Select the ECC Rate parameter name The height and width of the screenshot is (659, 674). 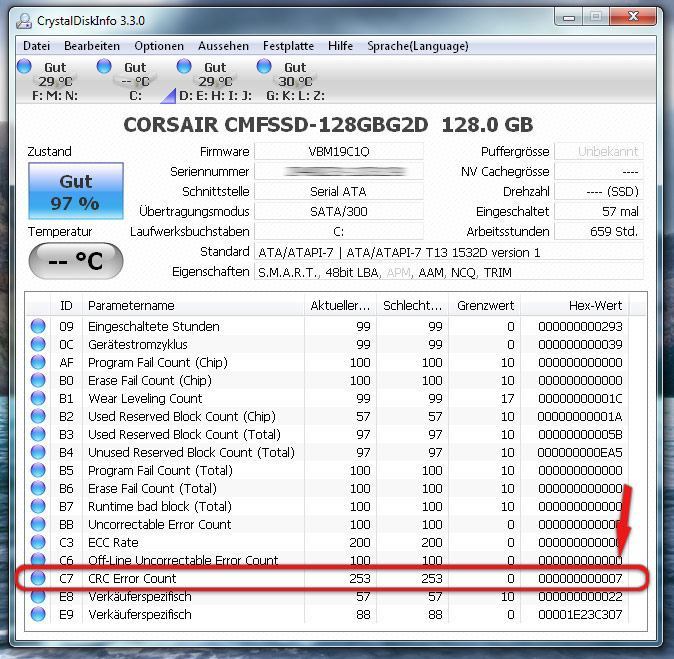click(113, 543)
